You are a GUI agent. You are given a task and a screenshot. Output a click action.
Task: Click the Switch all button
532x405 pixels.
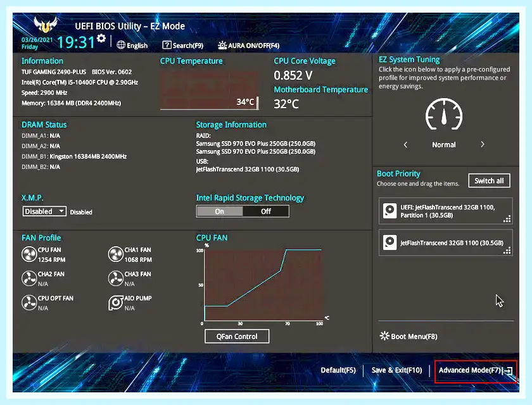(x=489, y=180)
